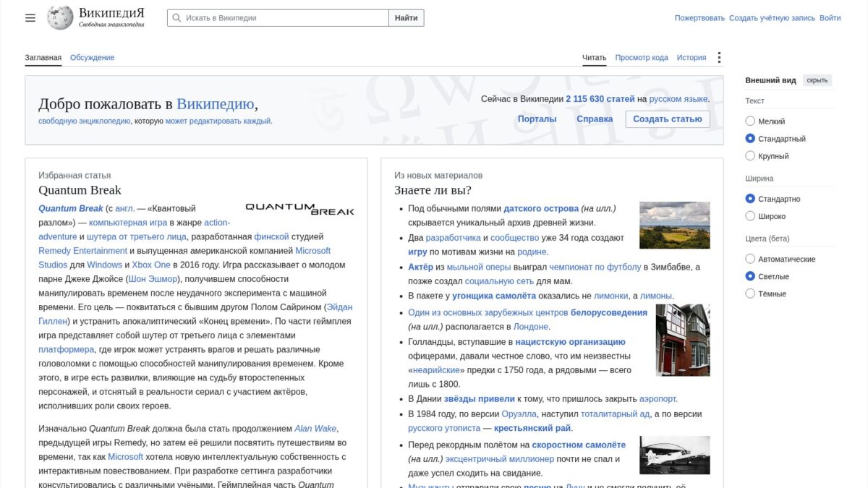This screenshot has height=488, width=868.
Task: Open the Читать tab
Action: click(594, 58)
